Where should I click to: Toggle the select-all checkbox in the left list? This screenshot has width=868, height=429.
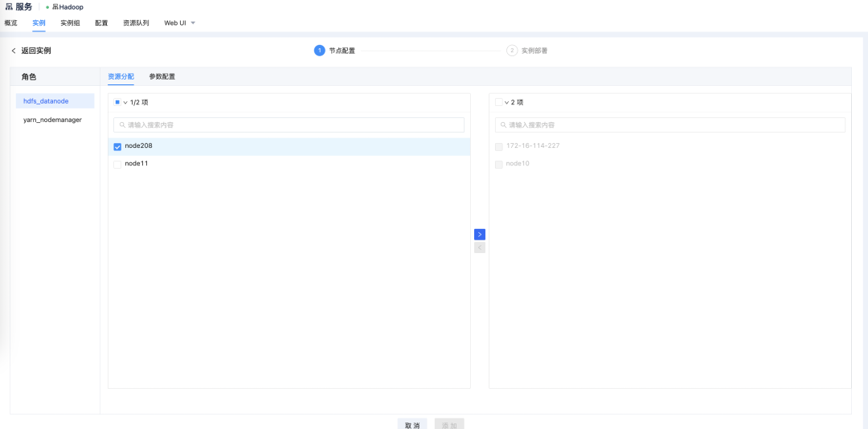117,102
